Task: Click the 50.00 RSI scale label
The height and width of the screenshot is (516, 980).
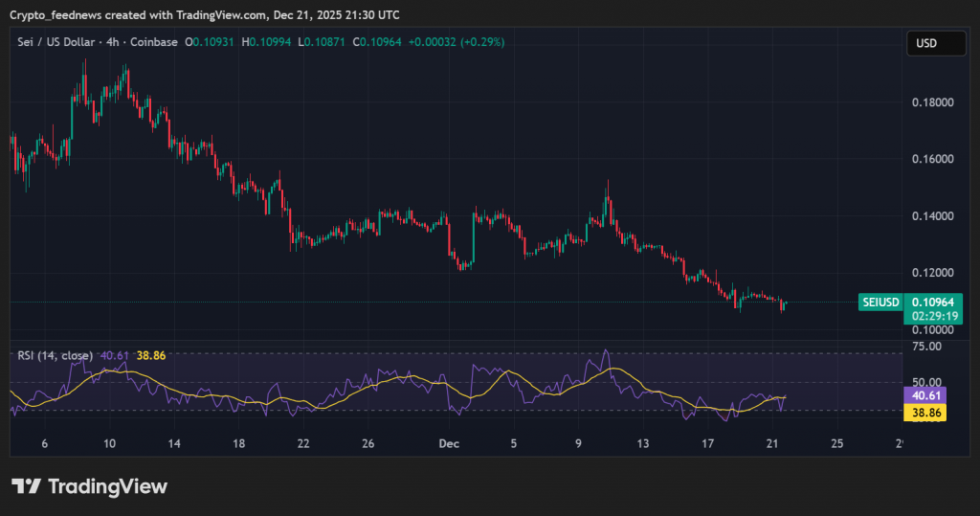Action: (925, 382)
